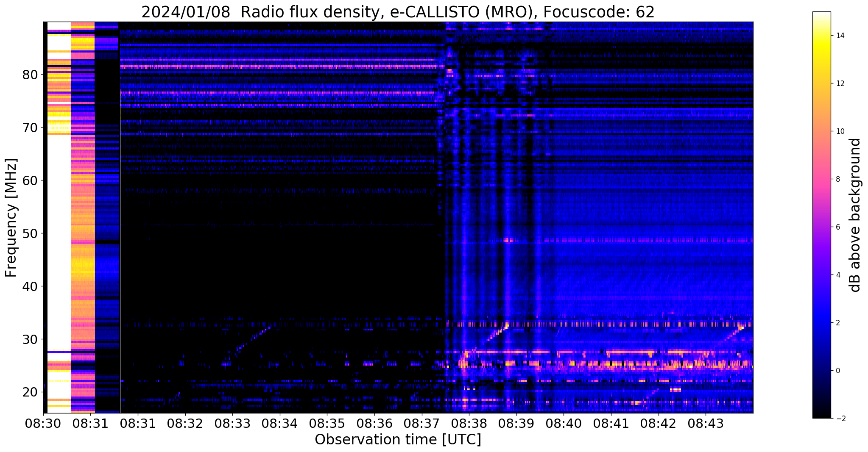The image size is (868, 452).
Task: Click the color scale bar beside the spectrogram
Action: point(821,215)
